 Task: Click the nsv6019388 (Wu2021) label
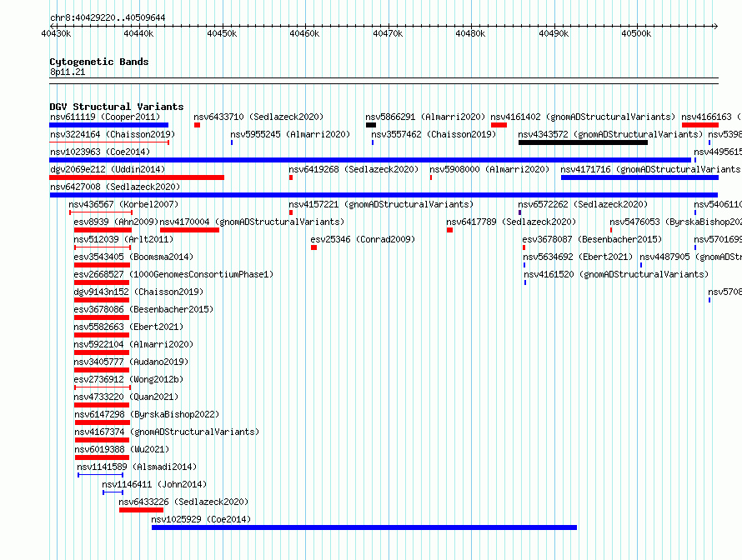pyautogui.click(x=122, y=449)
